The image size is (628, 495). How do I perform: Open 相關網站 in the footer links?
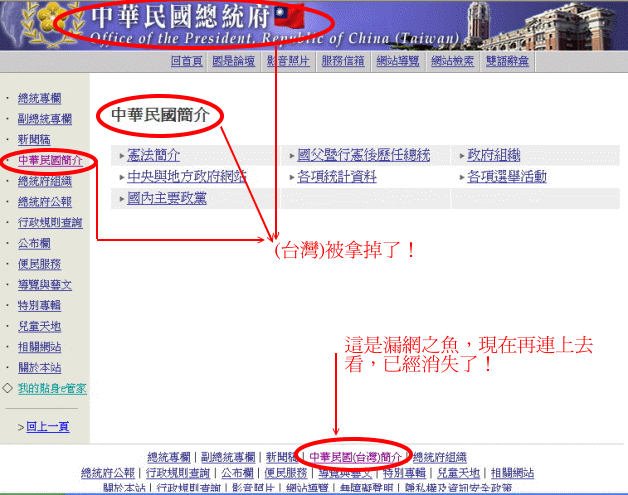point(513,473)
